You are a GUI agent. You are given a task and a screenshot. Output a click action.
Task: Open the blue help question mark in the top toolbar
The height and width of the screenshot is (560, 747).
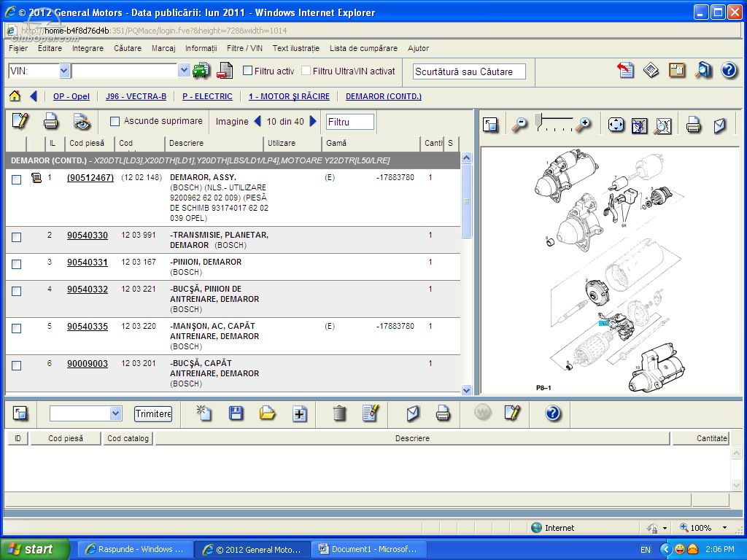pyautogui.click(x=729, y=70)
